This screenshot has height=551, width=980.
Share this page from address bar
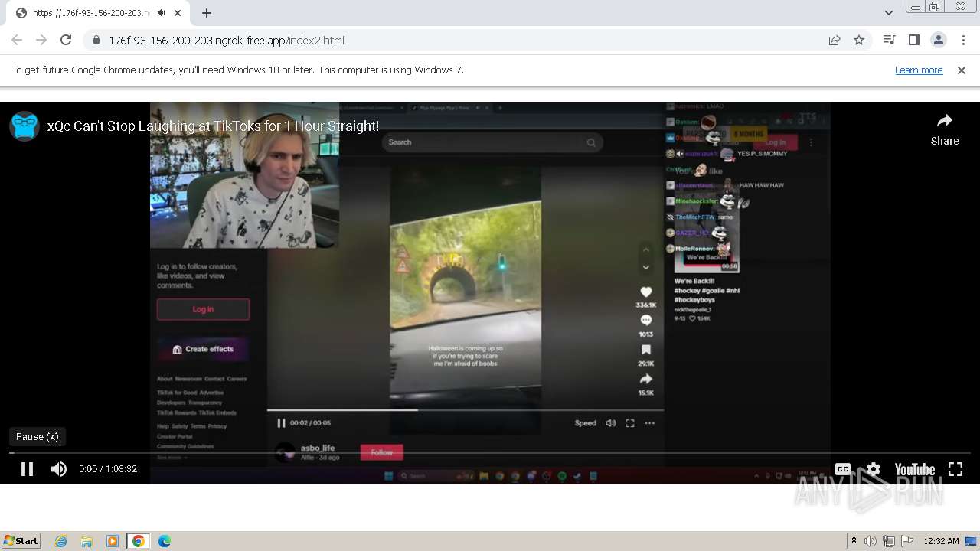tap(835, 40)
